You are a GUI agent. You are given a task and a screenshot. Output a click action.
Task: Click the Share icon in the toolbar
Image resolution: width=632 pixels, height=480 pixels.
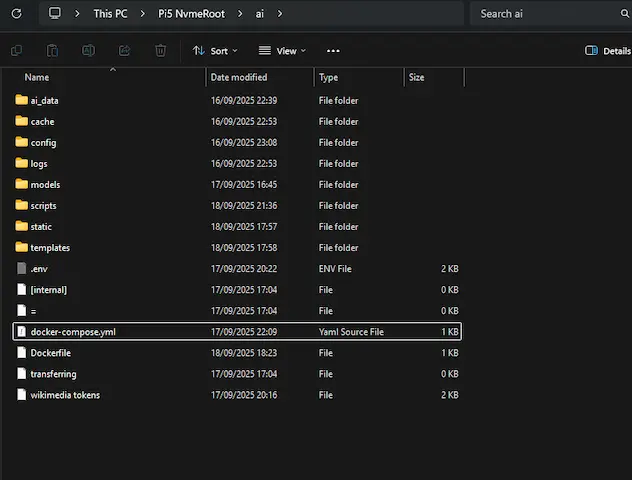124,51
